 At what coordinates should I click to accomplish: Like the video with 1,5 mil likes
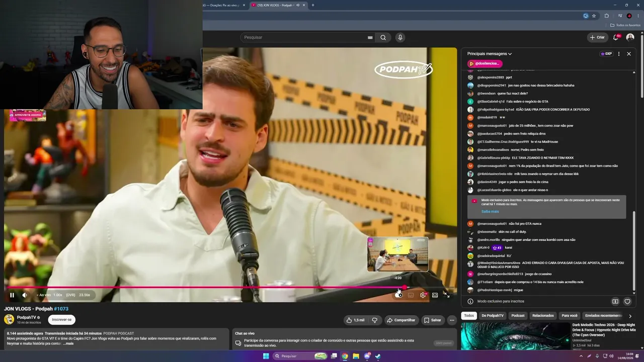tap(355, 320)
